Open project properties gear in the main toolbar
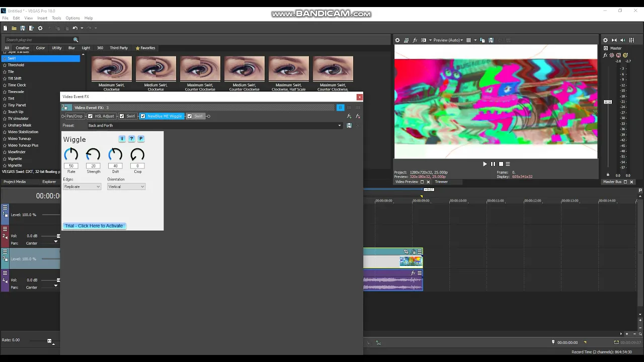The height and width of the screenshot is (362, 644). [40, 28]
